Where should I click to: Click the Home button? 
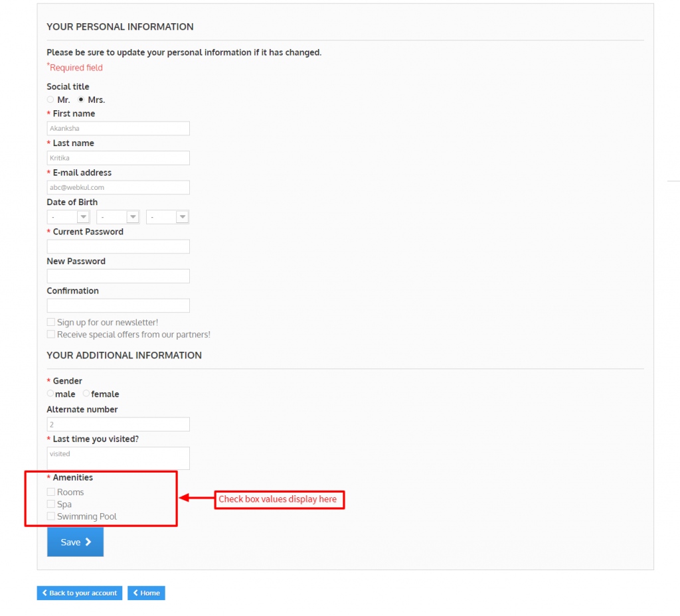(x=146, y=593)
